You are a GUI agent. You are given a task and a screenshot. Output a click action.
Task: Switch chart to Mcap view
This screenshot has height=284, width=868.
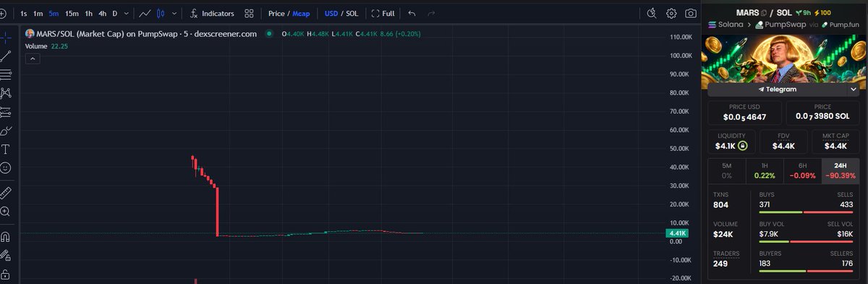pyautogui.click(x=301, y=13)
